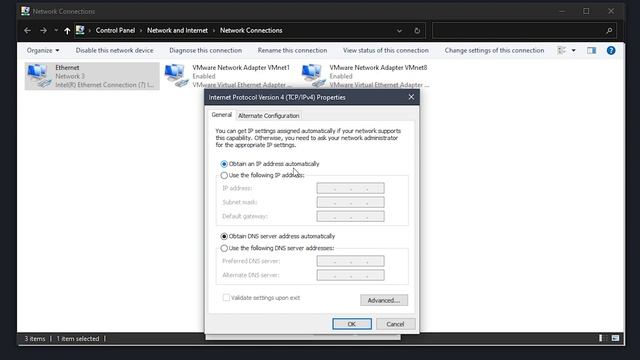
Task: Click Diagnose this connection
Action: [205, 51]
